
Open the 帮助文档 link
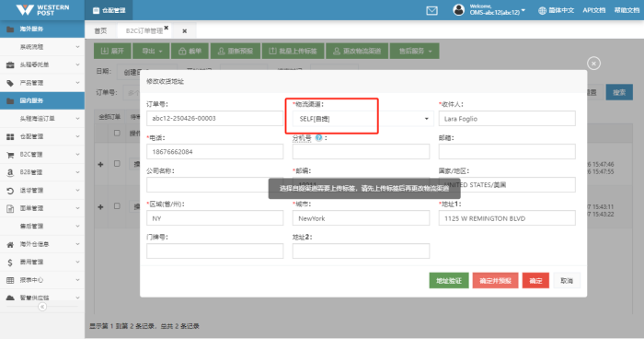[627, 10]
